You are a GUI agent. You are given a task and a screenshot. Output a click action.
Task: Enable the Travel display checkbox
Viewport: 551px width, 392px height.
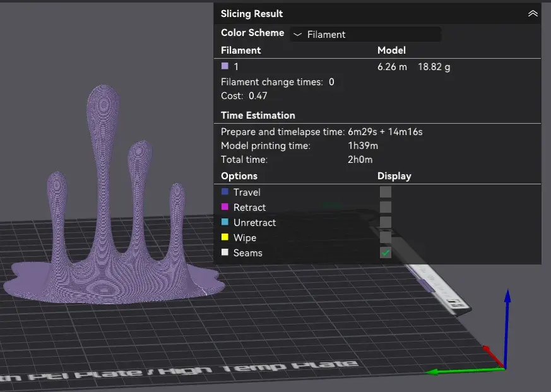(385, 192)
